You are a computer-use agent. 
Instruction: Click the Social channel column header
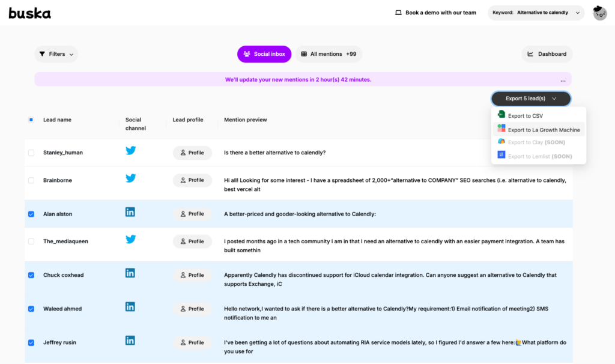(136, 124)
